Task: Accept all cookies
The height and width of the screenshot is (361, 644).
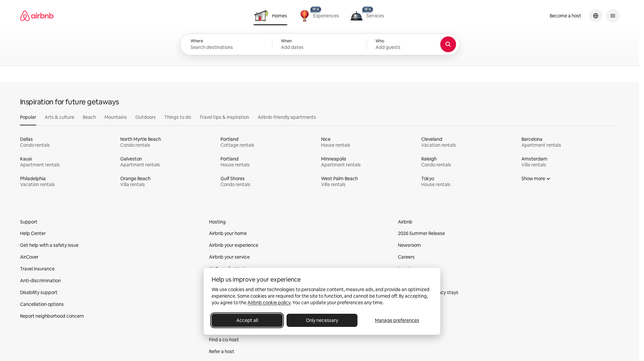Action: point(247,320)
